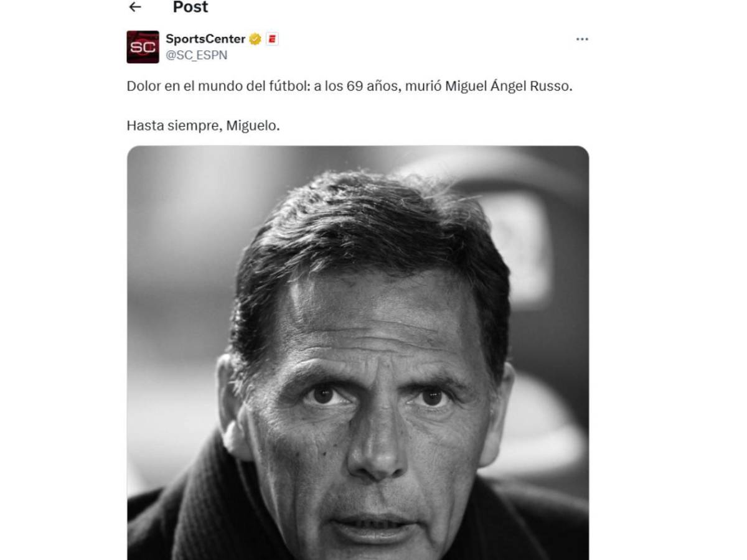Screen dimensions: 747x560
Task: Open the @SC_ESPN handle link
Action: [x=196, y=55]
